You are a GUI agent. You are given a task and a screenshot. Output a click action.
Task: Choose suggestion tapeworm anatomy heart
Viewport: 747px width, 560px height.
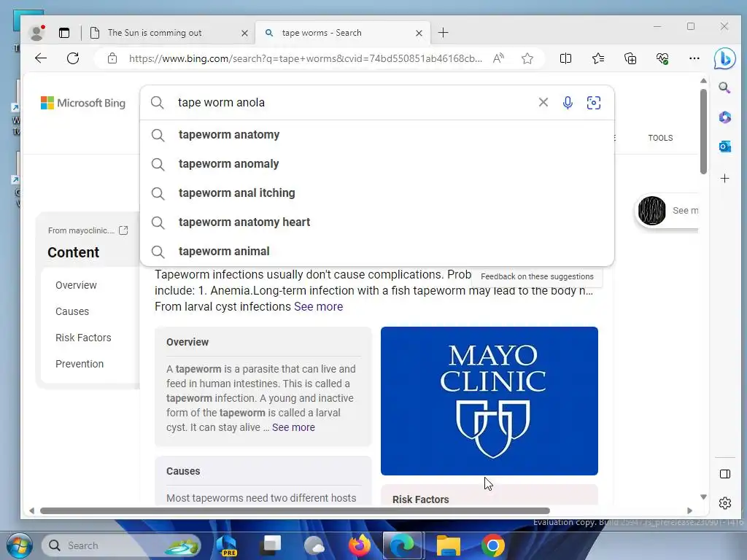click(377, 222)
